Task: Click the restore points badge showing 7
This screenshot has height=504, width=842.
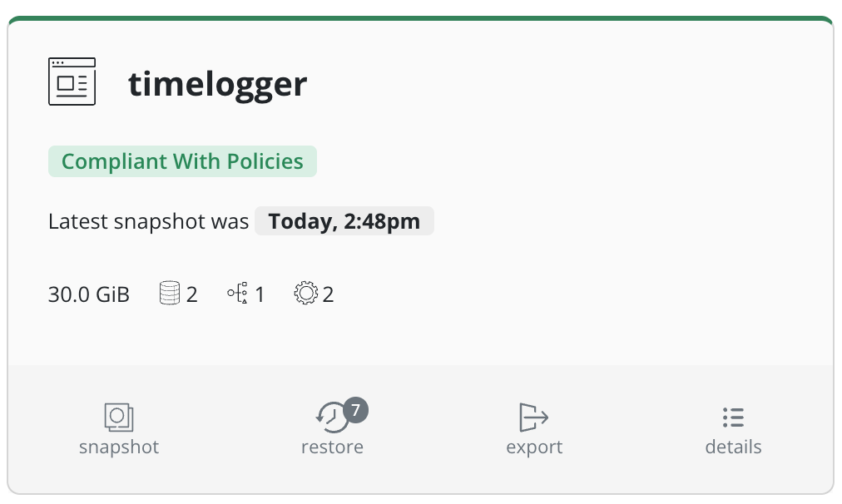Action: [x=355, y=409]
